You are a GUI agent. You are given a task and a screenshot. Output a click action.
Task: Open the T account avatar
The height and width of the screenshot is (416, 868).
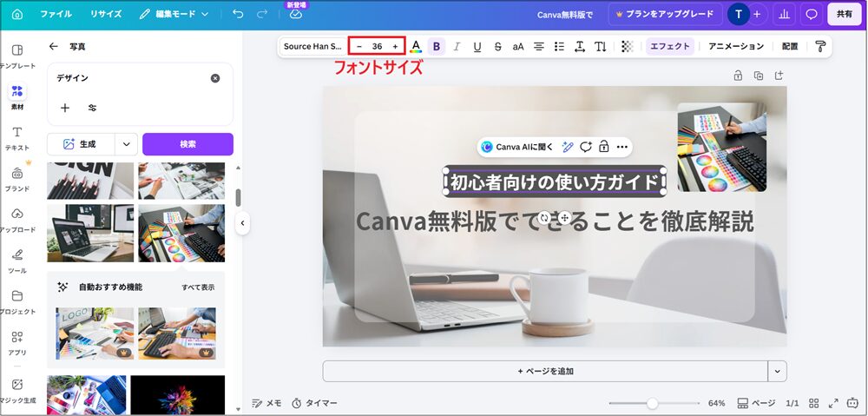pos(738,15)
